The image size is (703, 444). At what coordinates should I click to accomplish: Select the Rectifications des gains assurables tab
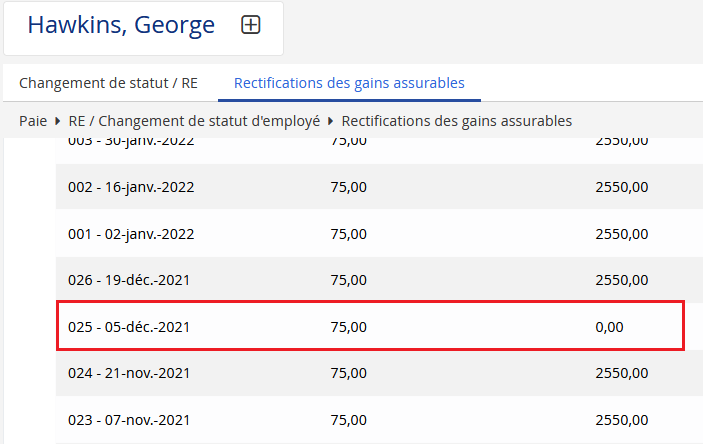pos(349,83)
